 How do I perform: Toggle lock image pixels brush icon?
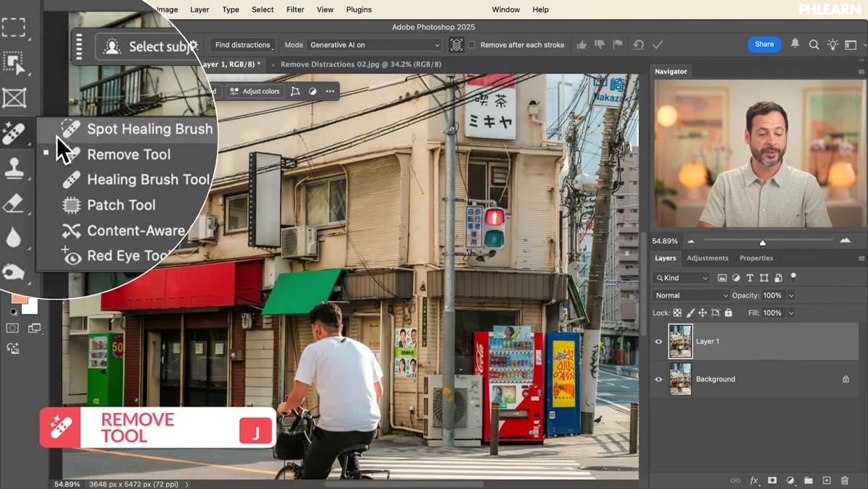tap(690, 313)
